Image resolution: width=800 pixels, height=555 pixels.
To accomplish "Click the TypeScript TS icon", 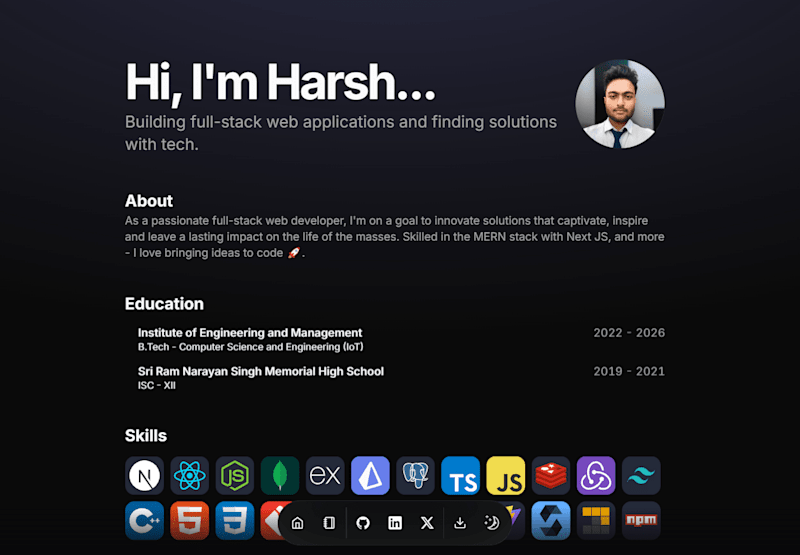I will [x=460, y=475].
